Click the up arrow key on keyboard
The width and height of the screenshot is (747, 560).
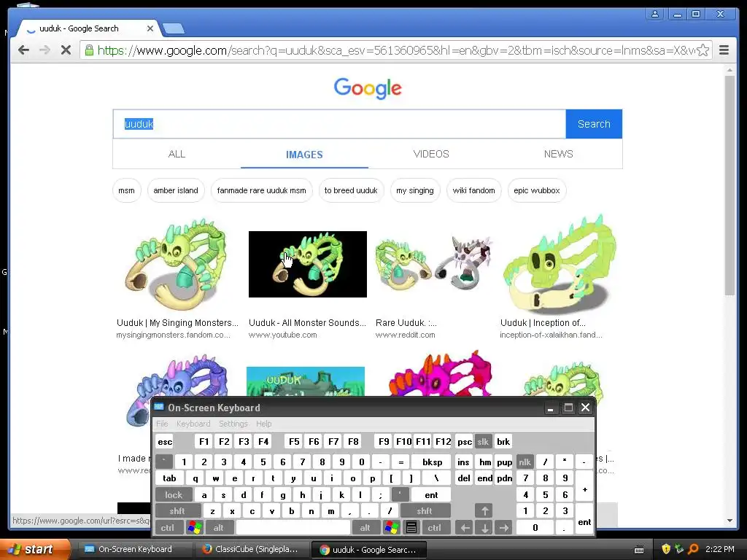point(484,511)
